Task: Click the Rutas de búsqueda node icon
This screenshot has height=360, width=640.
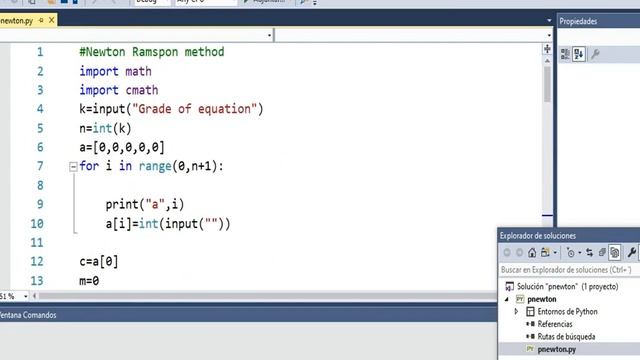Action: coord(530,337)
